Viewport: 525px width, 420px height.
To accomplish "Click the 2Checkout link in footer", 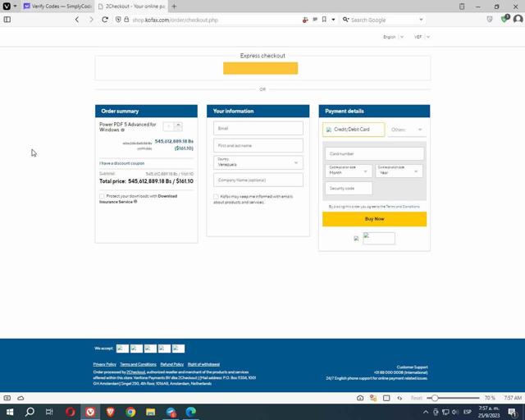I will [136, 372].
